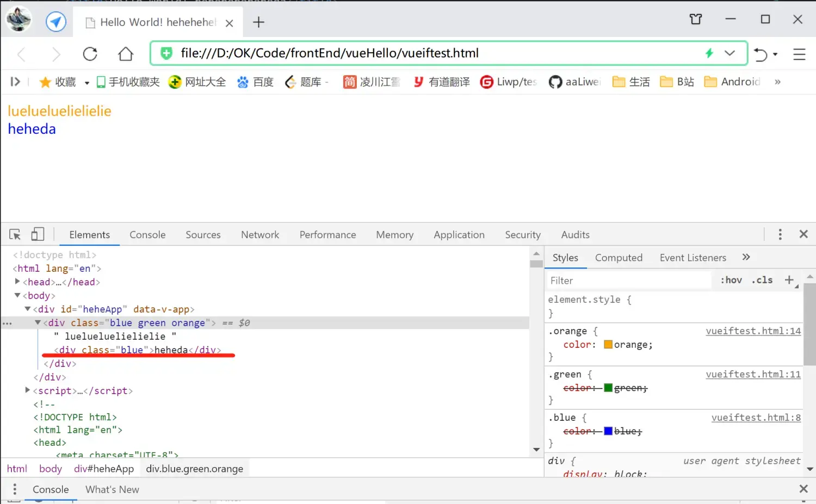Toggle the .cls class editor button

tap(762, 280)
